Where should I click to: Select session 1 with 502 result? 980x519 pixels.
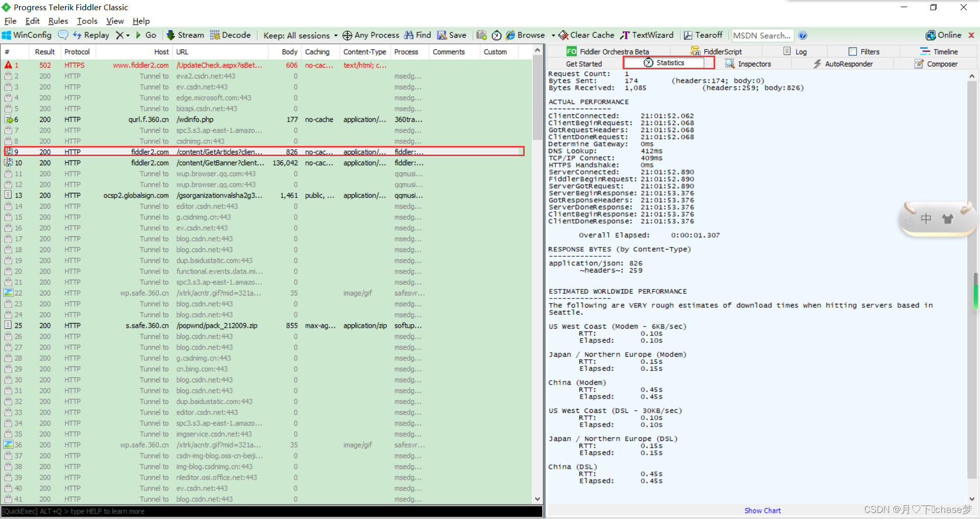click(x=266, y=65)
